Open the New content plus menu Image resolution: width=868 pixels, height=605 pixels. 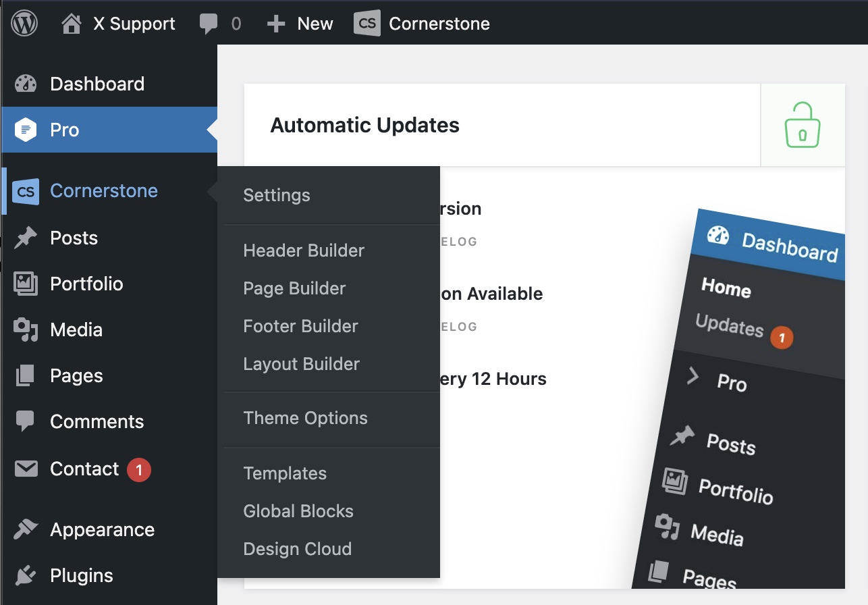tap(300, 24)
